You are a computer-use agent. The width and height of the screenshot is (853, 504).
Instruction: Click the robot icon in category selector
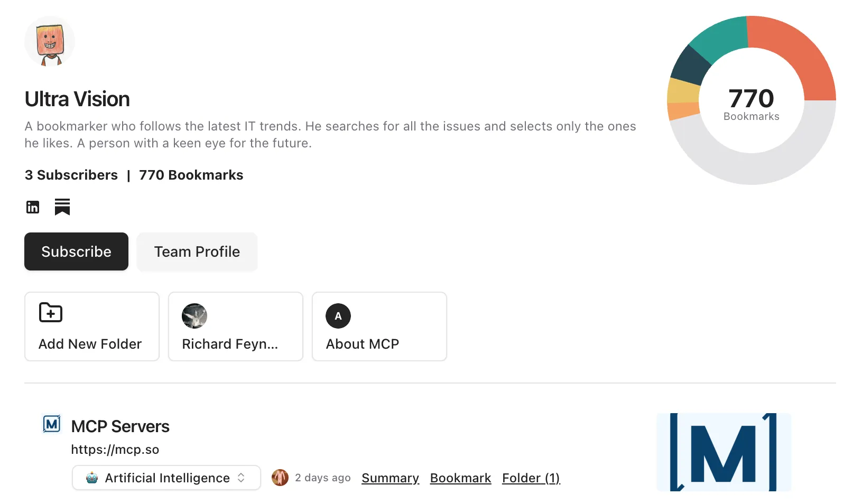[92, 478]
